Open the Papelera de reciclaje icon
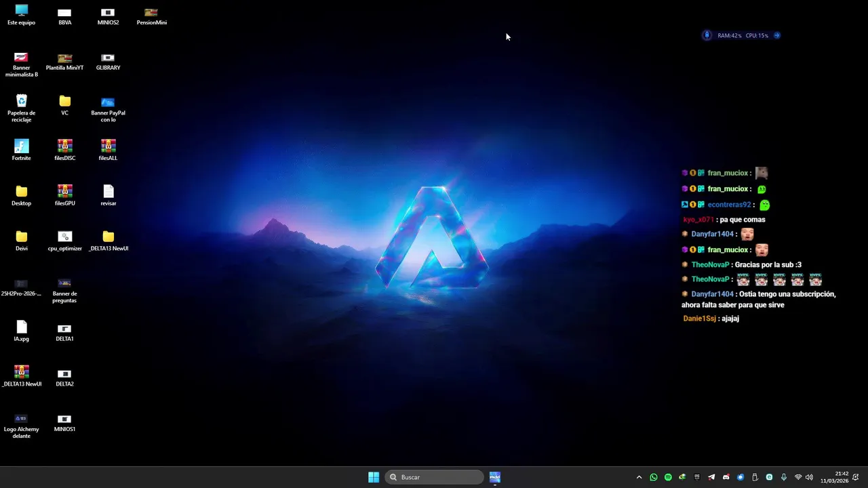 [21, 108]
